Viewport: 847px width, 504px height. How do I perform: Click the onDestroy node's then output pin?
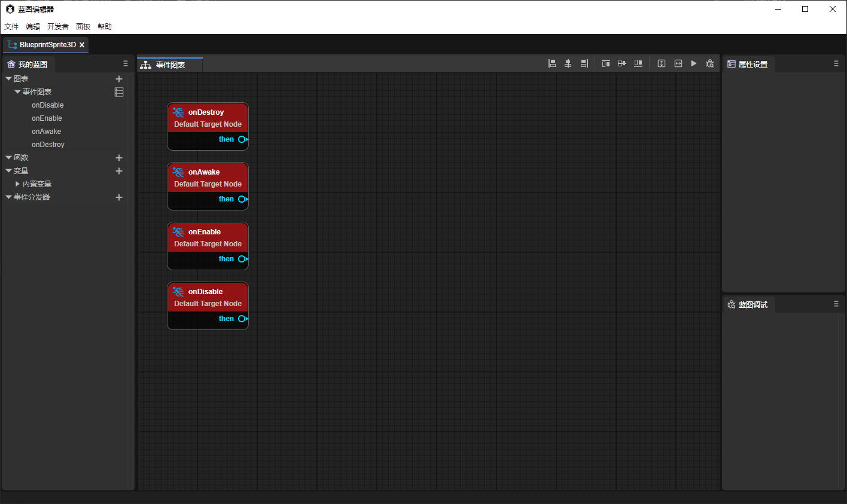pyautogui.click(x=242, y=139)
